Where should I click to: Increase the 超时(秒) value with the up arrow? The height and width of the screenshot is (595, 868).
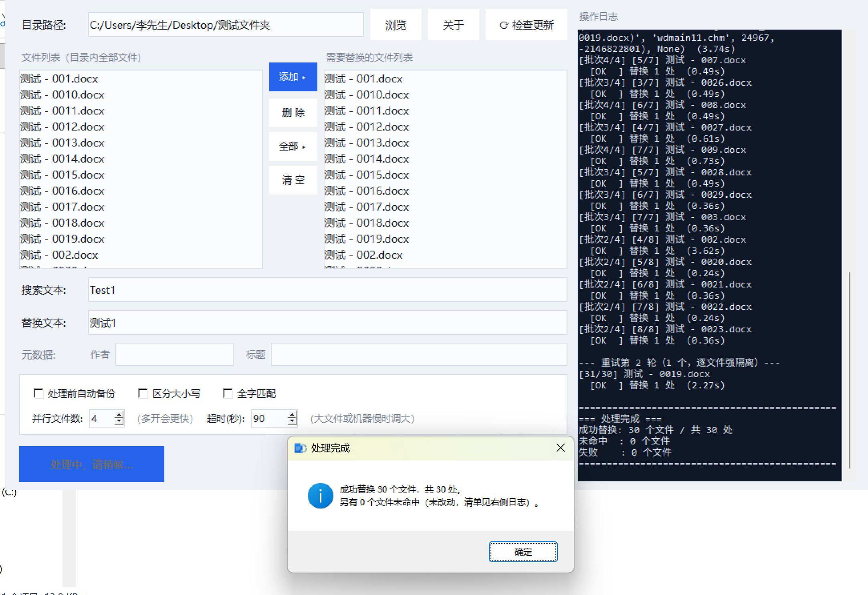click(x=292, y=414)
